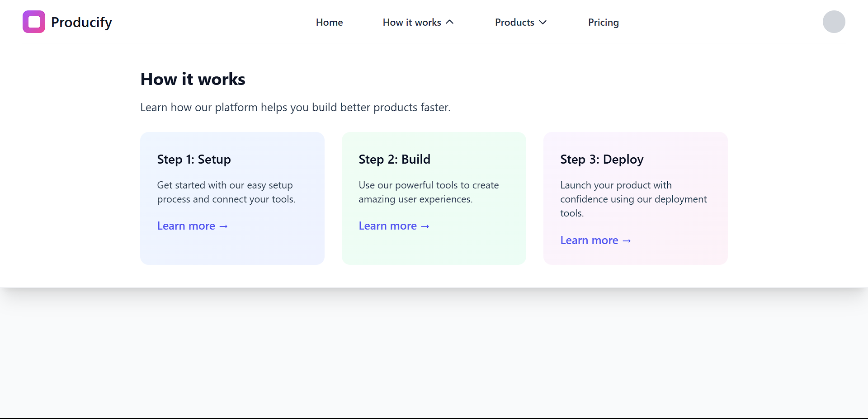The width and height of the screenshot is (868, 419).
Task: Open Learn more in Step 3 Deploy card
Action: point(589,240)
